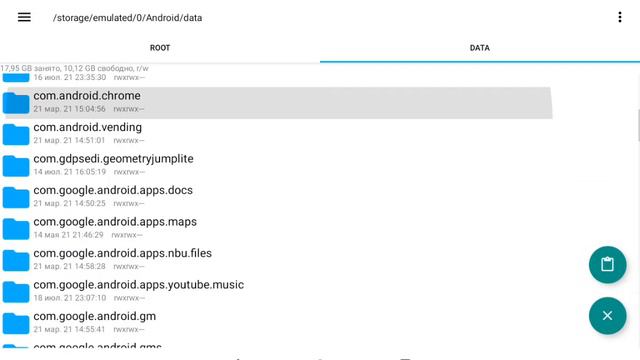Click the com.gdpsedi.geometryjumplite folder icon
640x360 pixels.
(16, 166)
